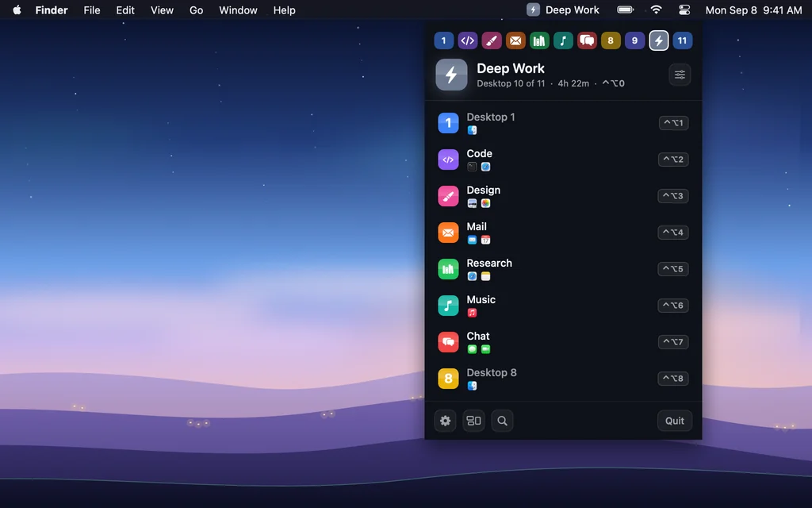Image resolution: width=812 pixels, height=508 pixels.
Task: Click the ⌃⌥7 shortcut badge
Action: point(673,342)
